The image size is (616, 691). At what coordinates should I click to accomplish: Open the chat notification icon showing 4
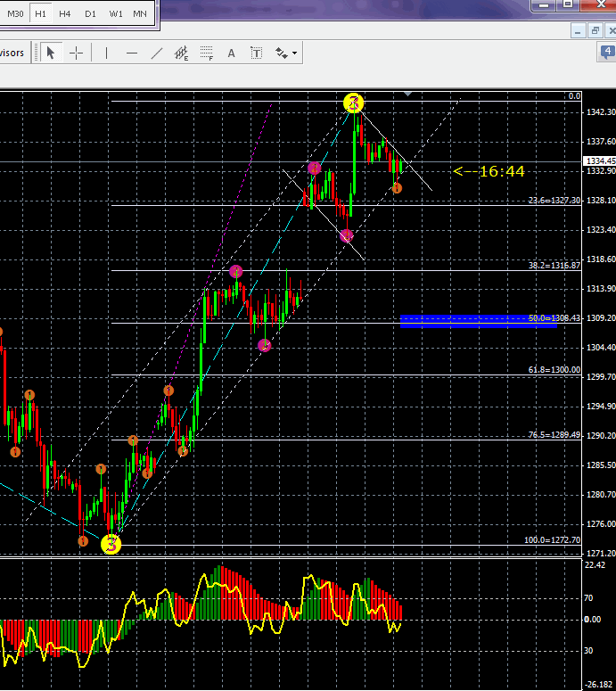608,52
